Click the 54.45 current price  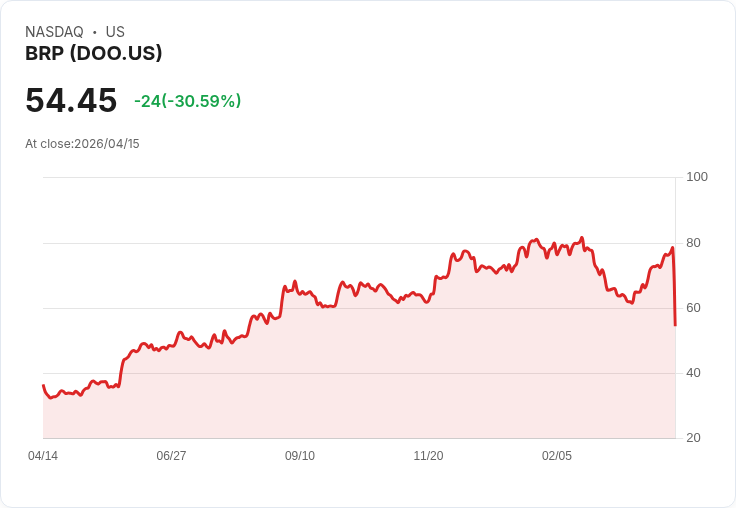click(71, 101)
